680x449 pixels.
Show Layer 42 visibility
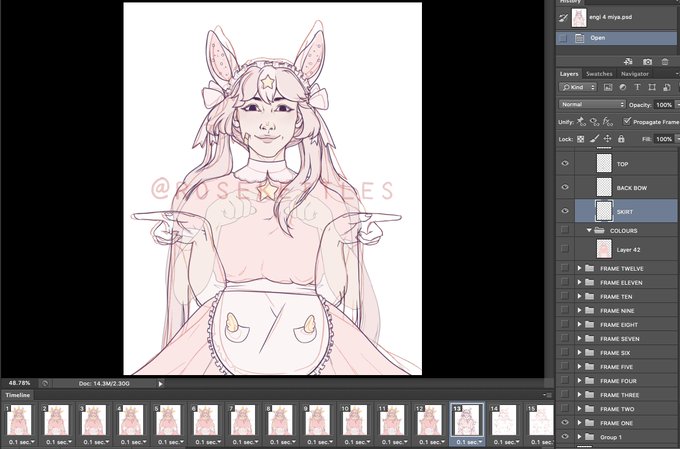coord(565,249)
